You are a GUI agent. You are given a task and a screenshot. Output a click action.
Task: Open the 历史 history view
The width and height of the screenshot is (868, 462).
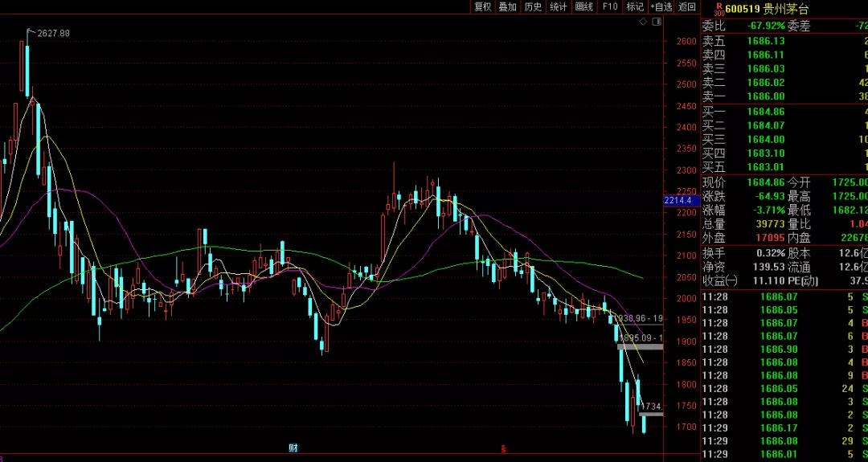click(x=533, y=6)
